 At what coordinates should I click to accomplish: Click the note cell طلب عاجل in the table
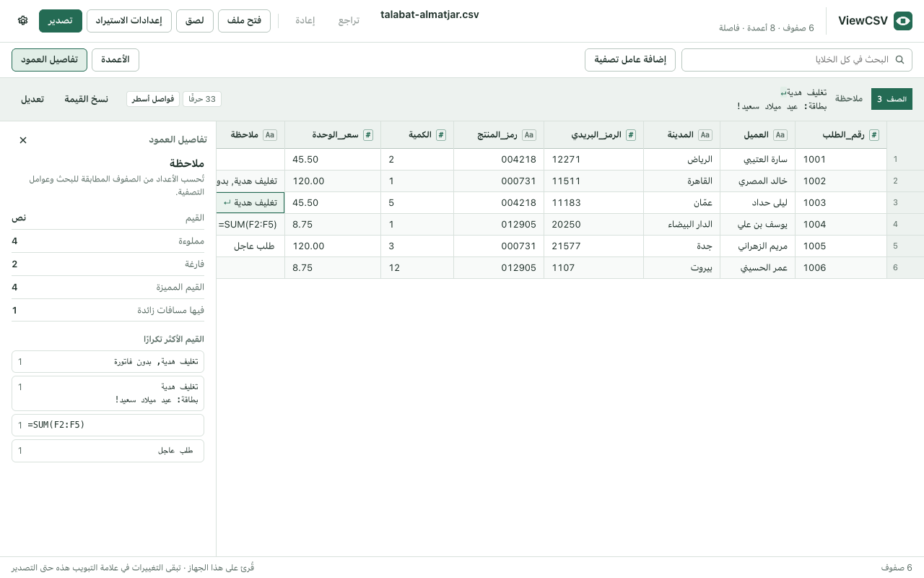click(x=251, y=246)
